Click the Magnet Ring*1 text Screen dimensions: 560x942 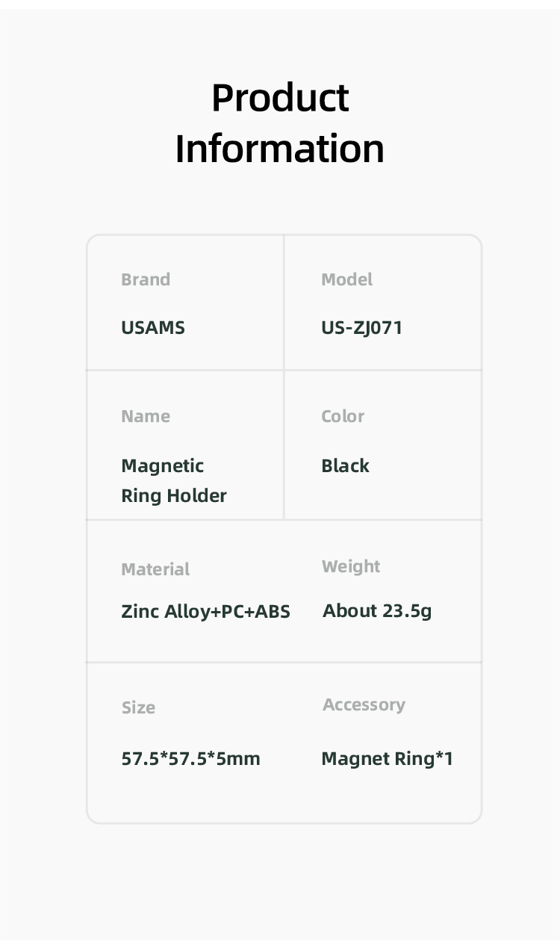point(387,759)
